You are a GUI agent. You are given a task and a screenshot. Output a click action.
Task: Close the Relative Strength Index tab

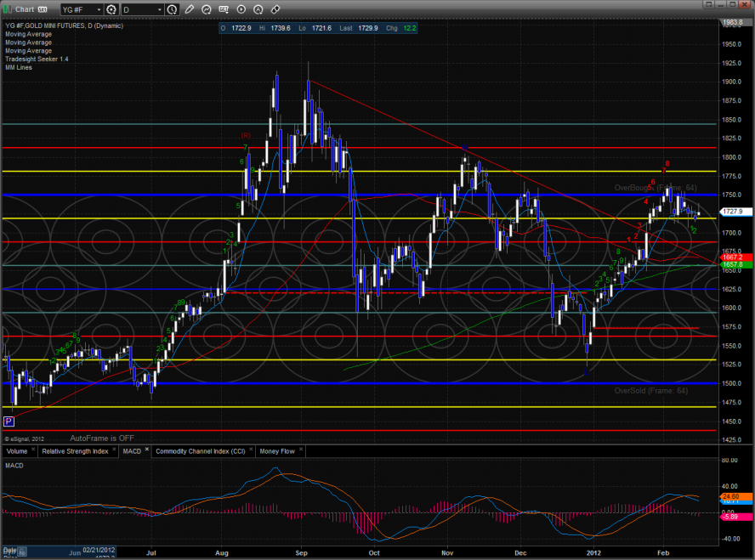click(x=114, y=450)
